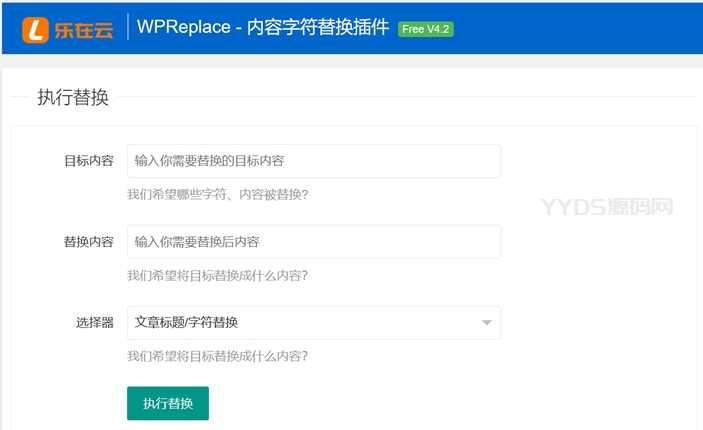Click the 目标内容 field label
Viewport: 703px width, 430px height.
[x=88, y=161]
